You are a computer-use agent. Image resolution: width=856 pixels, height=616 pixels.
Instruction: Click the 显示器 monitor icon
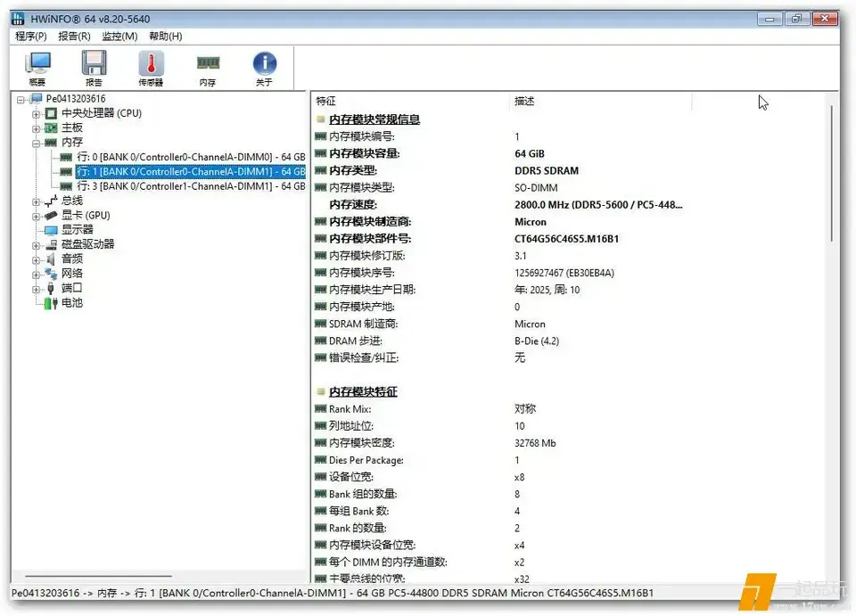(51, 230)
